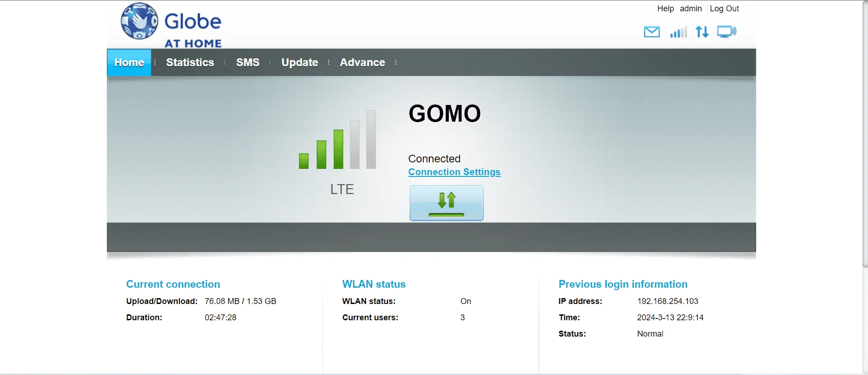Select the login time 2024-3-13 22:9:14
Screen dimensions: 868x375
pyautogui.click(x=671, y=318)
